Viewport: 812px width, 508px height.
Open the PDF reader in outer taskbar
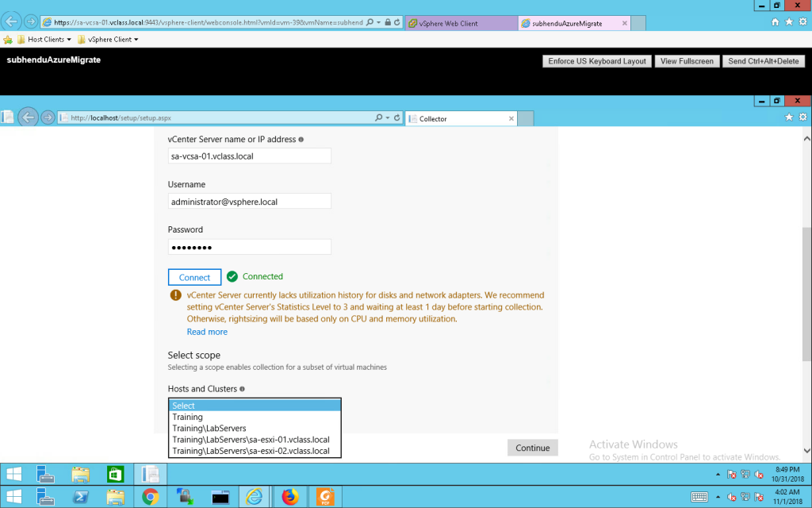click(x=325, y=497)
